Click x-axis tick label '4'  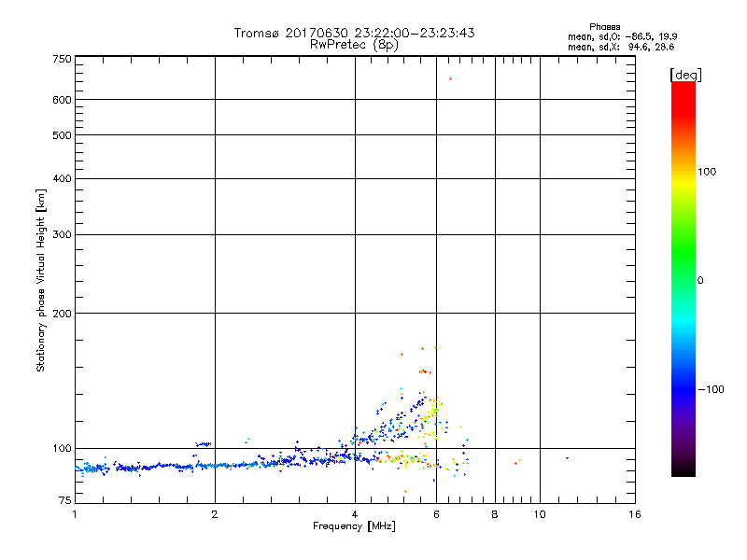pyautogui.click(x=355, y=514)
